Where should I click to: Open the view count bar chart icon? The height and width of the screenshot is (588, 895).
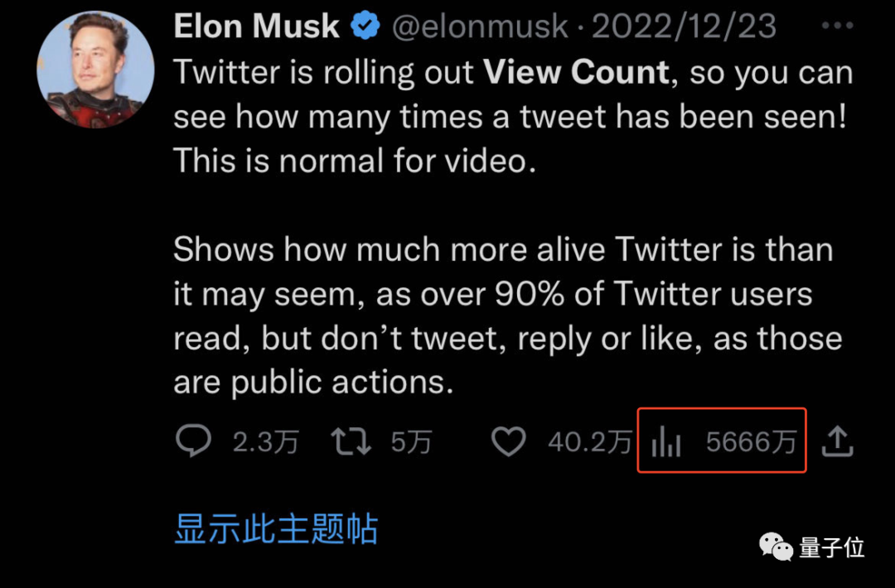[665, 443]
